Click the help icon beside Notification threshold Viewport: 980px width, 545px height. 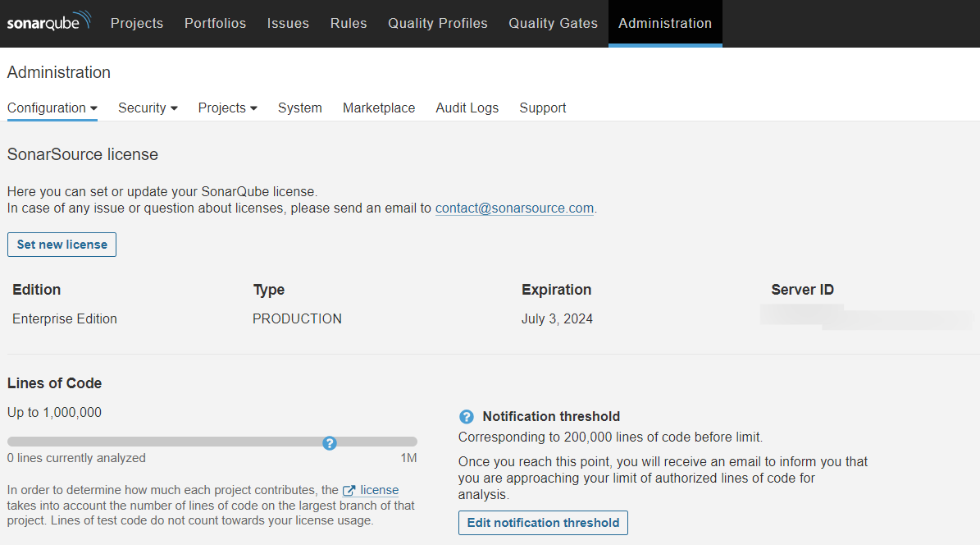[466, 416]
